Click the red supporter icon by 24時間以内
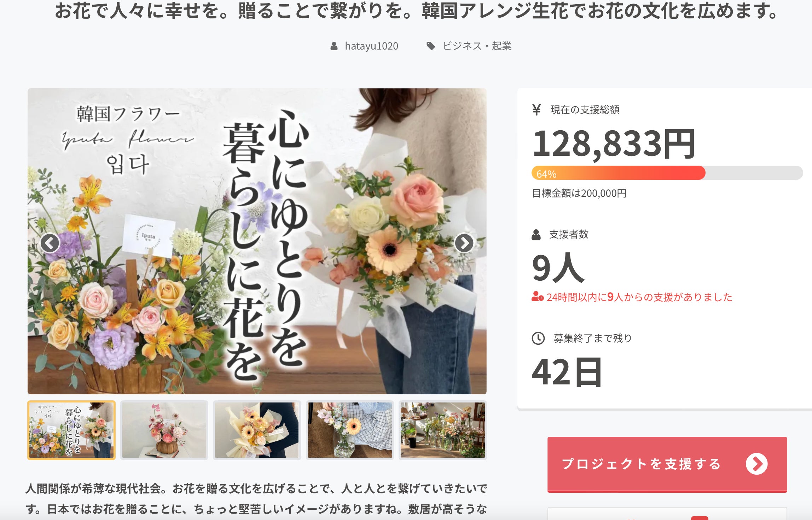 pos(538,297)
